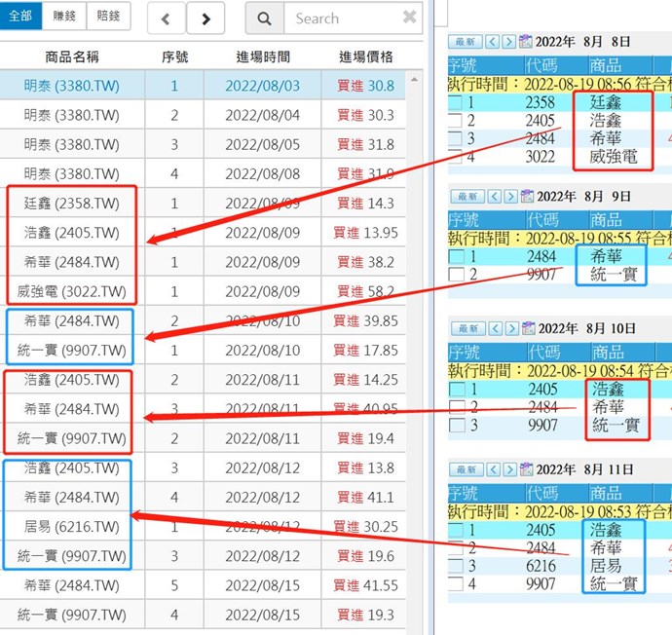
Task: Switch to the 賠錢 filter tab
Action: (x=108, y=17)
